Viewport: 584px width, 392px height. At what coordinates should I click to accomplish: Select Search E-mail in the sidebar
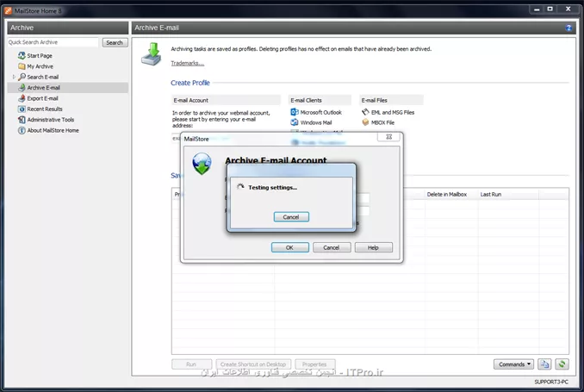pos(43,77)
